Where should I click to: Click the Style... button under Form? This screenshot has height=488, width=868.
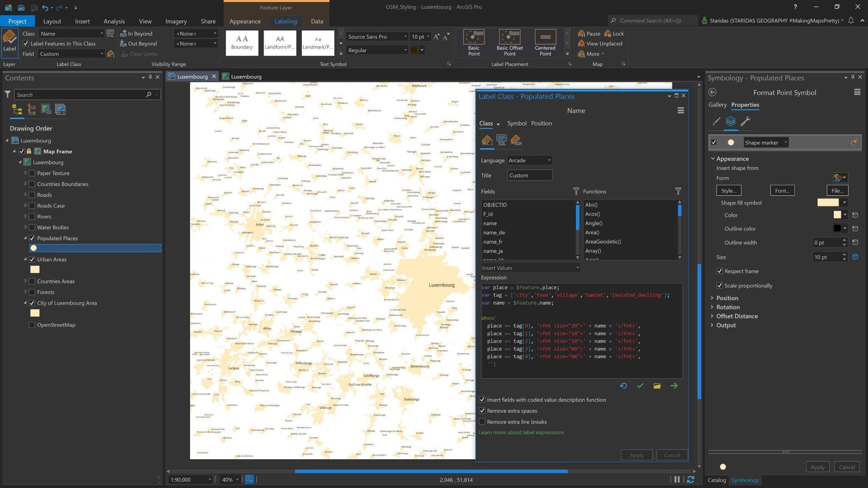(728, 191)
